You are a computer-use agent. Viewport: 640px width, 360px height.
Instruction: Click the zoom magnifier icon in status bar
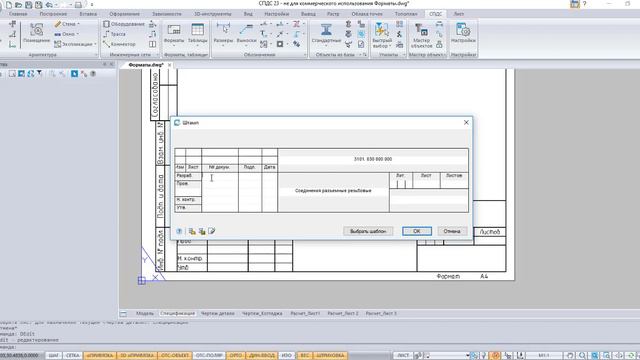583,356
